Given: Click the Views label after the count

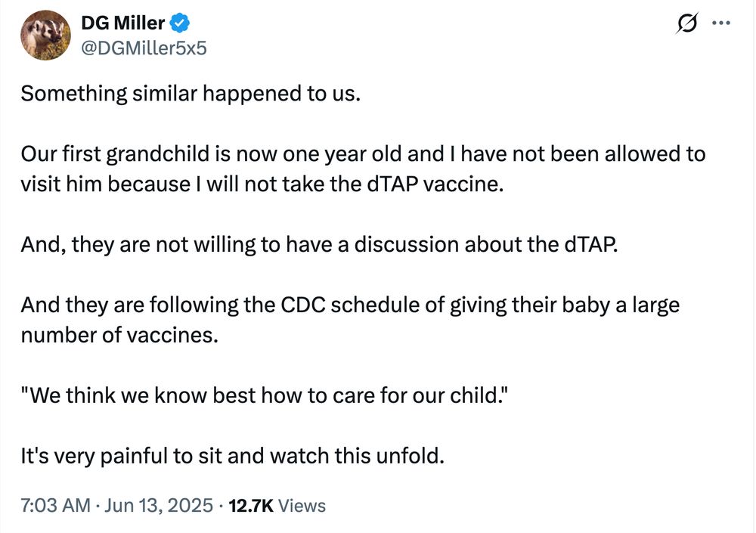Looking at the screenshot, I should [301, 505].
